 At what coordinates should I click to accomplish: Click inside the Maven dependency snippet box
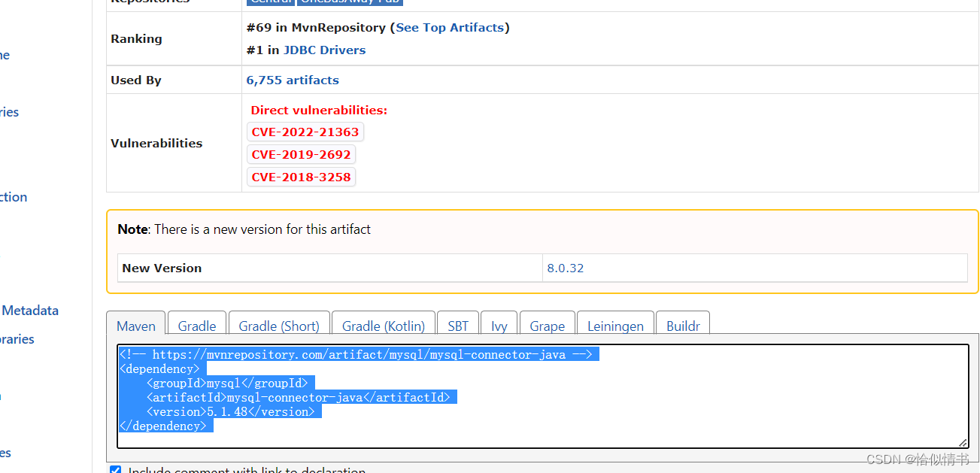(526, 391)
